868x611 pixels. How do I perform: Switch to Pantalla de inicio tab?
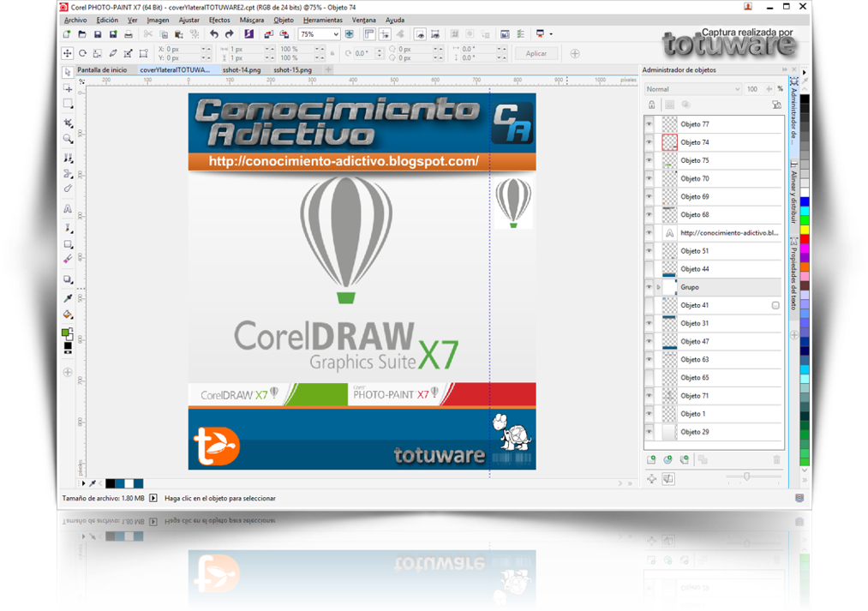pos(102,69)
